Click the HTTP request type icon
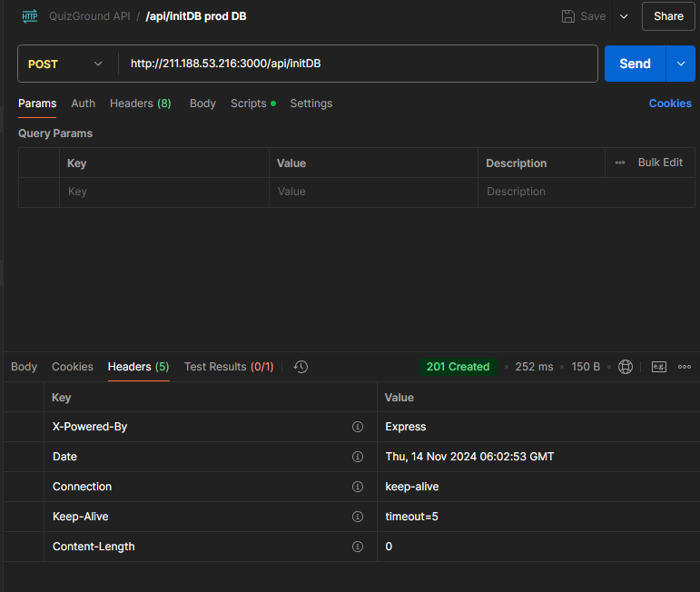 (x=30, y=16)
